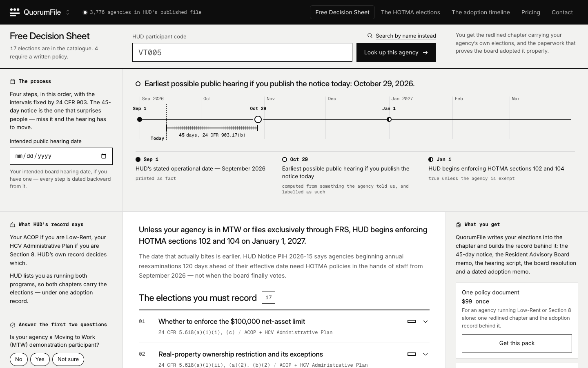Viewport: 588px width, 368px height.
Task: Click the rectangle icon on the Real-property ownership row
Action: tap(412, 354)
